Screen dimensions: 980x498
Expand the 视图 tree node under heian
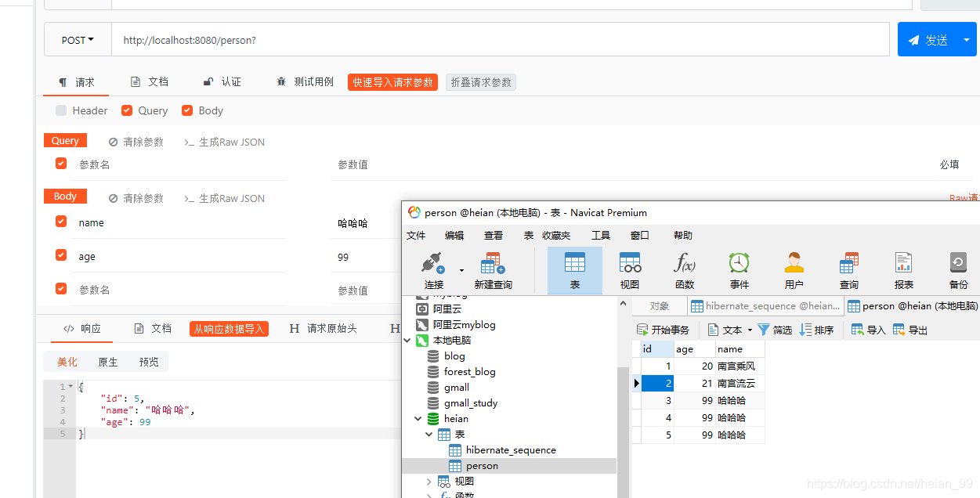tap(429, 481)
